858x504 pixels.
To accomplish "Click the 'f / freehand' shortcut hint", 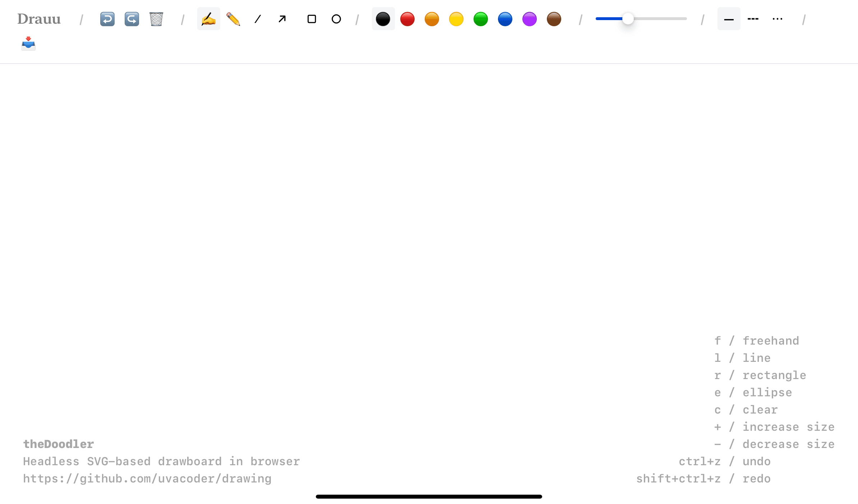I will [x=757, y=341].
